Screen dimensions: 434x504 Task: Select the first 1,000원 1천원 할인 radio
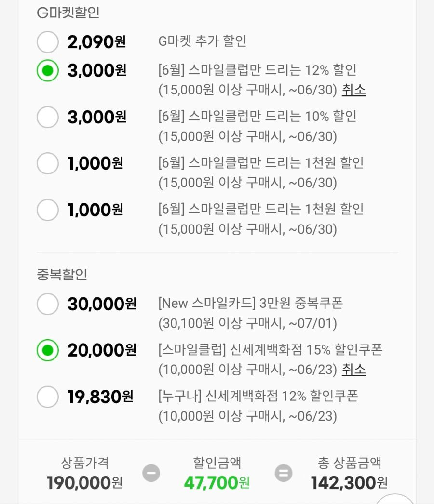coord(48,163)
